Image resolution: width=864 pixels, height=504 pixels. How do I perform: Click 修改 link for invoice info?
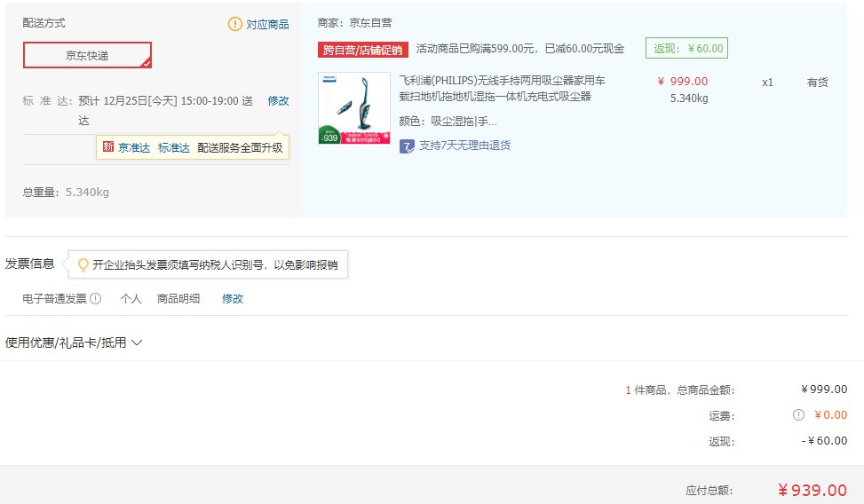pos(233,298)
